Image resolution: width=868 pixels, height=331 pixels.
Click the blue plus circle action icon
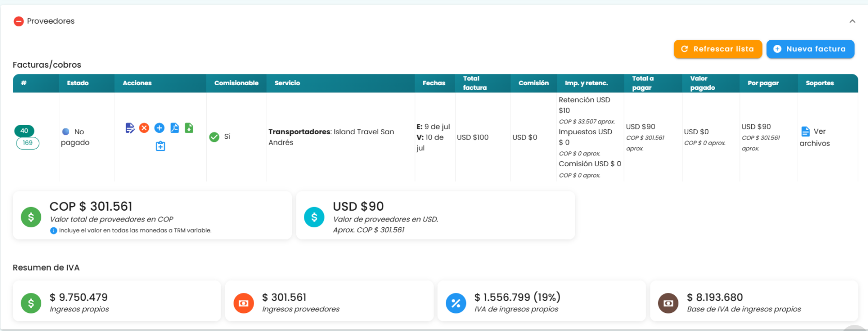(x=160, y=128)
